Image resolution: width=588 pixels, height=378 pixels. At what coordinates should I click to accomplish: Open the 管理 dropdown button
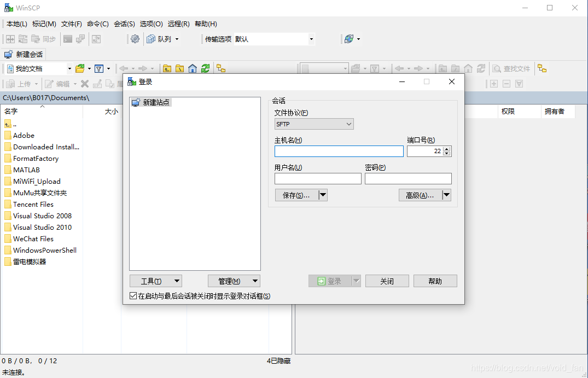[x=234, y=281]
